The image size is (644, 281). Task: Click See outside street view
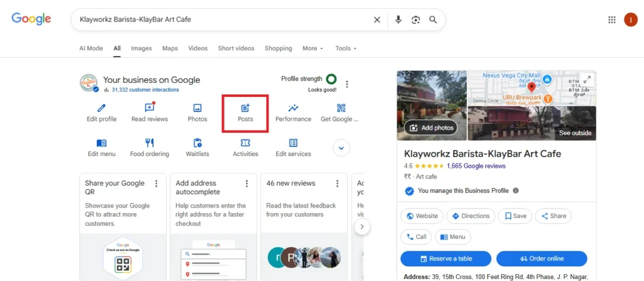click(575, 133)
